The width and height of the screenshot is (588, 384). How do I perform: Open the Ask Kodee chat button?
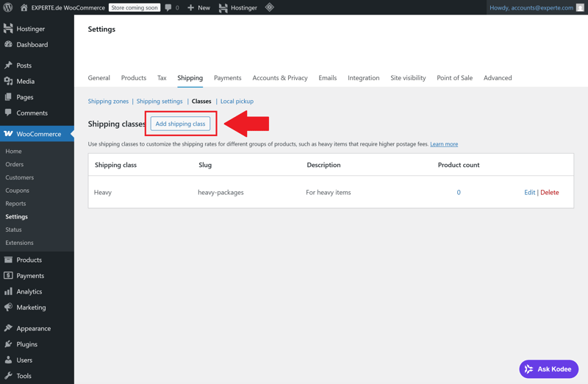(548, 369)
